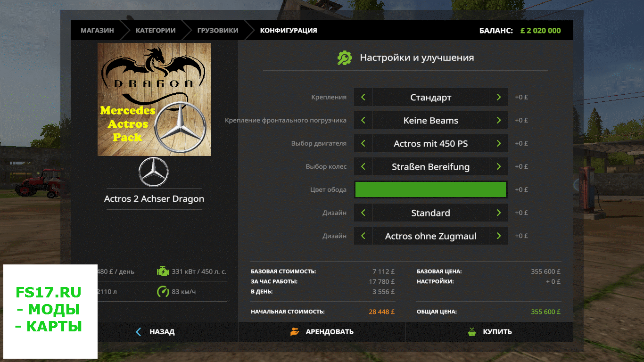Click the Цвет обода label
Viewport: 644px width, 362px height.
coord(328,189)
